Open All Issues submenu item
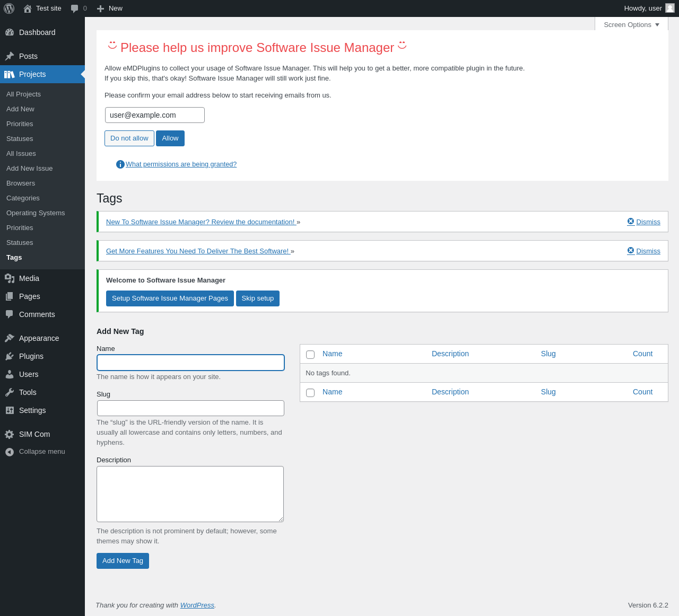 pyautogui.click(x=21, y=154)
